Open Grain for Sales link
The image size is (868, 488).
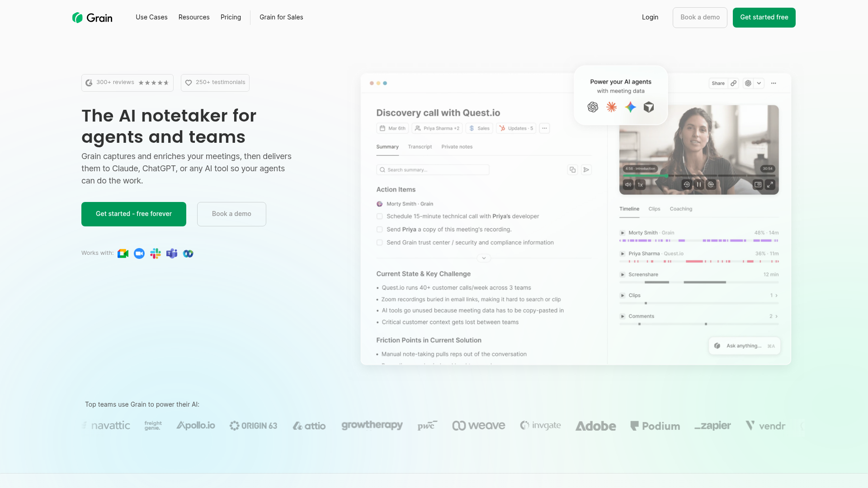281,17
